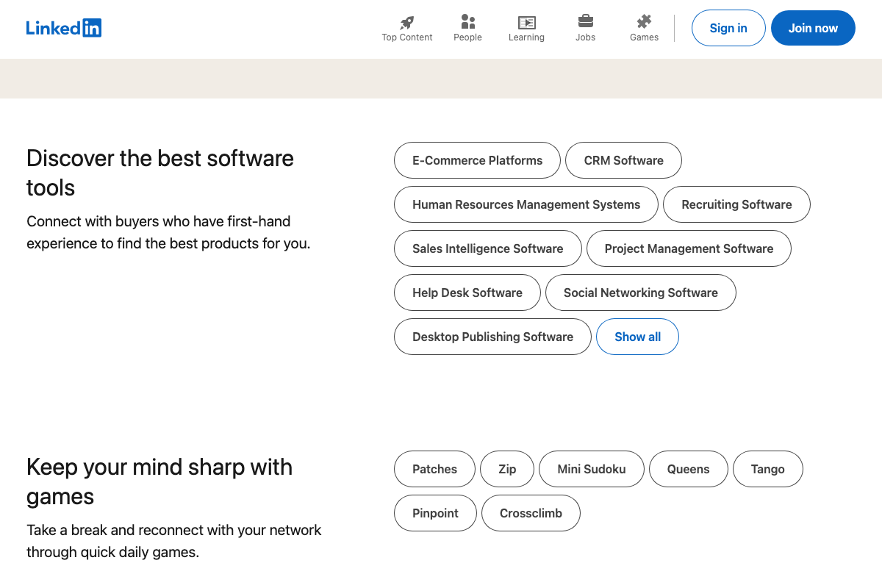
Task: Play the Mini Sudoku game
Action: (592, 469)
